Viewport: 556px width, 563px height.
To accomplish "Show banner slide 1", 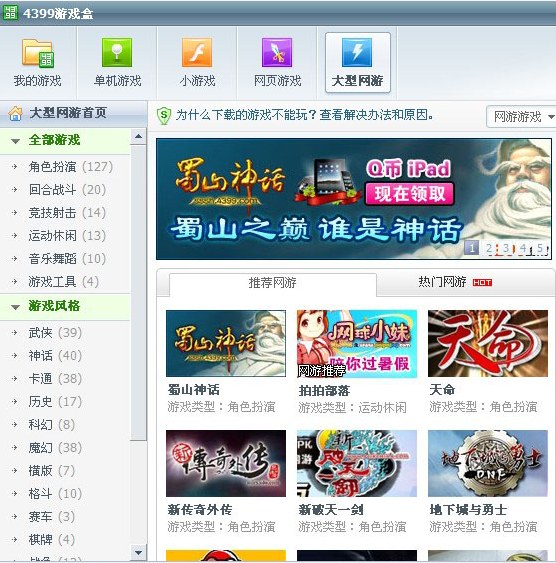I will (x=472, y=248).
